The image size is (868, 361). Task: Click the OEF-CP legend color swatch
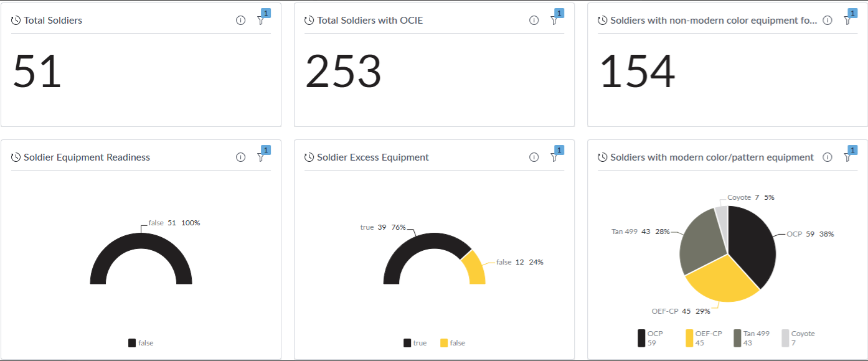(689, 338)
